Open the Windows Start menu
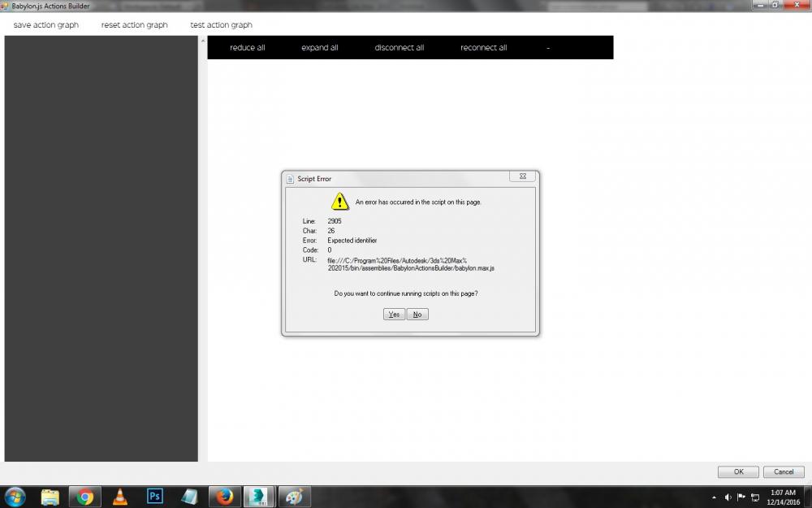 [x=15, y=497]
